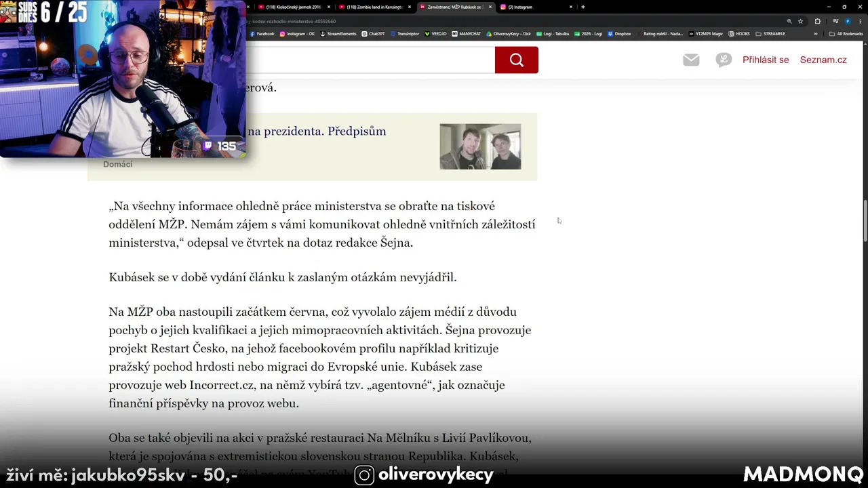Open the All Bookmarks folder
Image resolution: width=868 pixels, height=488 pixels.
[x=846, y=33]
